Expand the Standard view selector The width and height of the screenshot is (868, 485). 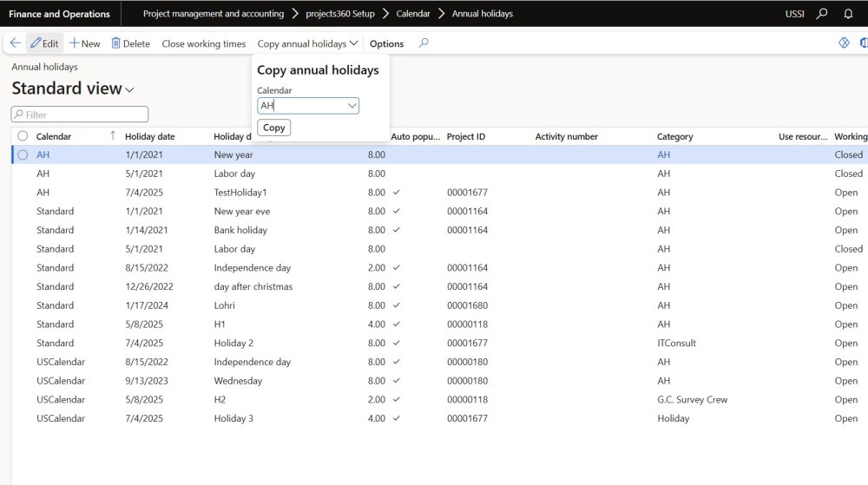130,90
